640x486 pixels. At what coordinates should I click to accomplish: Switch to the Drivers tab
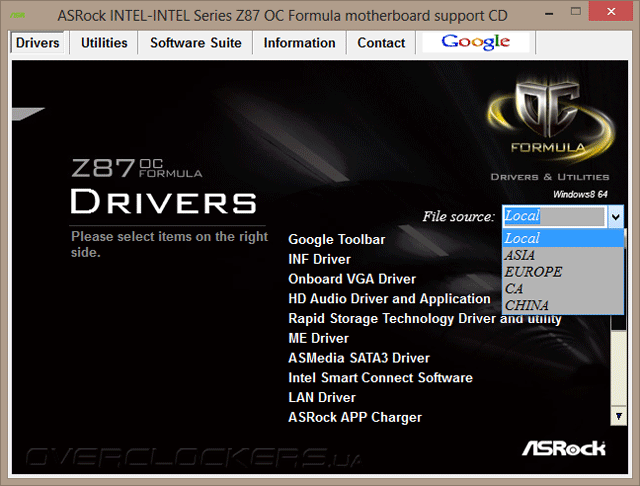38,43
